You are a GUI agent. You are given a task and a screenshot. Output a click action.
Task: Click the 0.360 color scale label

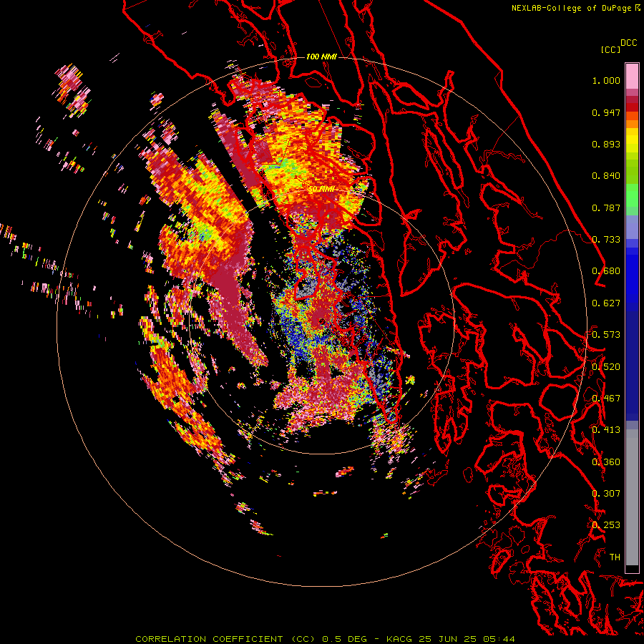coord(606,462)
